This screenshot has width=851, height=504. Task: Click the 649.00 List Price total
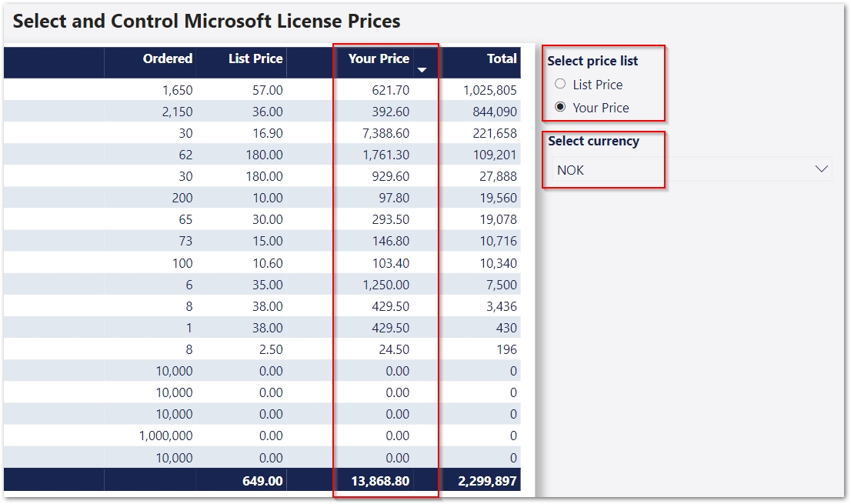coord(262,481)
